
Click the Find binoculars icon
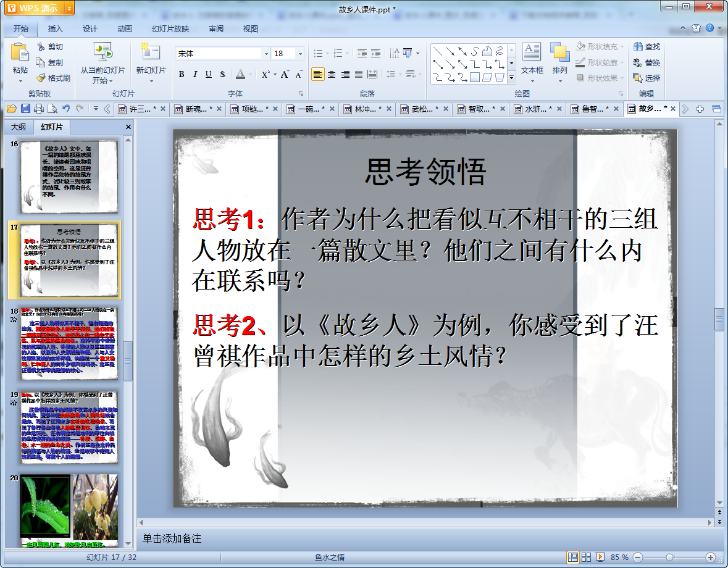point(638,47)
